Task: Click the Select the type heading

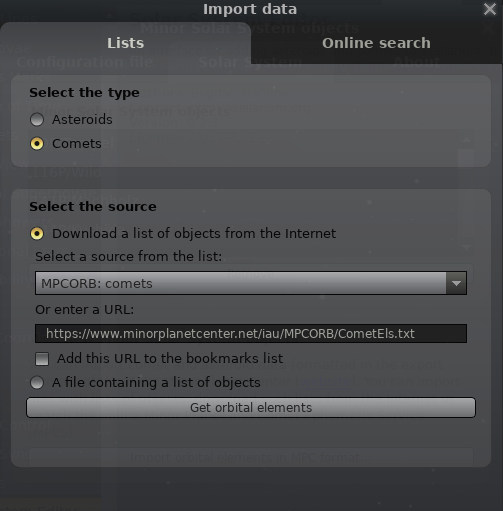Action: (x=84, y=93)
